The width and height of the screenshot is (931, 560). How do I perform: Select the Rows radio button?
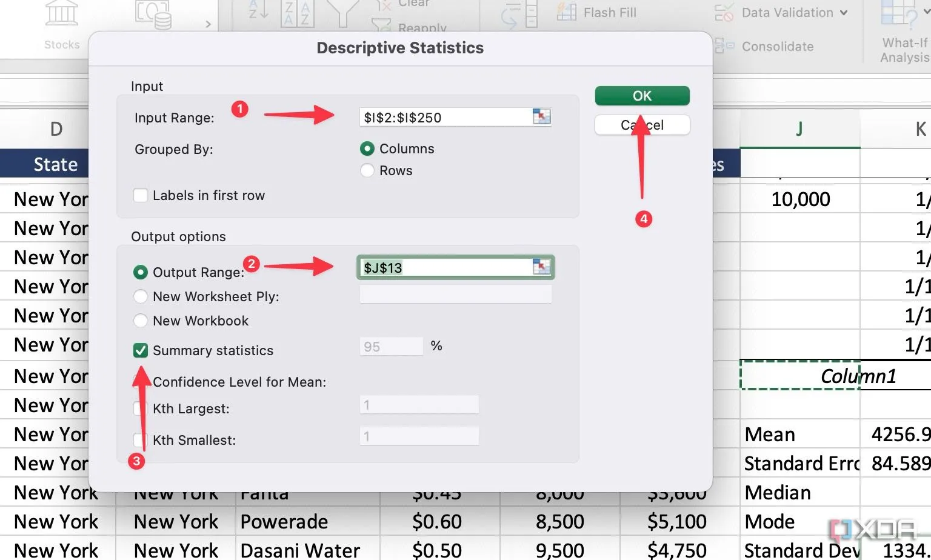tap(367, 171)
